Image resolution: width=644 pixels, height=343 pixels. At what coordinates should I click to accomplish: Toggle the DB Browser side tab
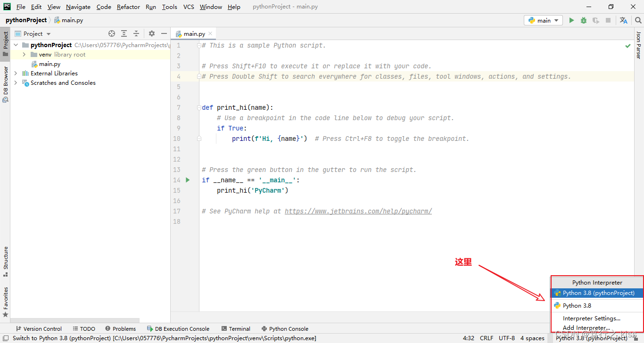[6, 84]
